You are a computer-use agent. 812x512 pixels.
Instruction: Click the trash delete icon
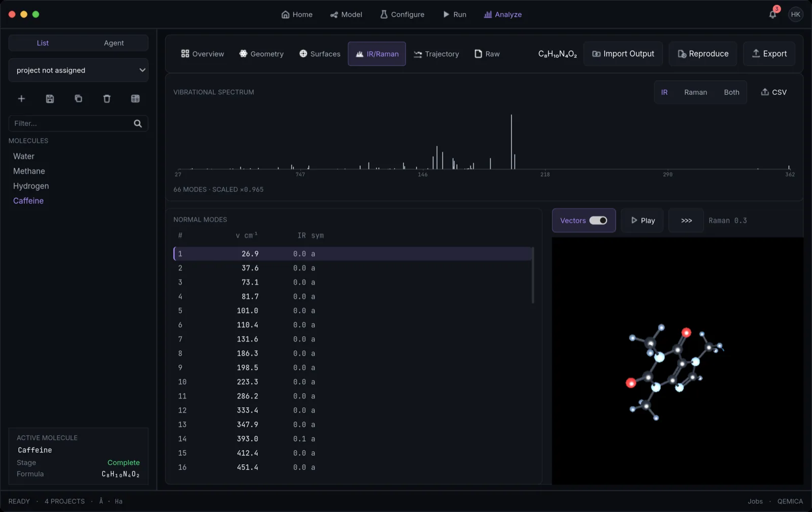point(107,99)
